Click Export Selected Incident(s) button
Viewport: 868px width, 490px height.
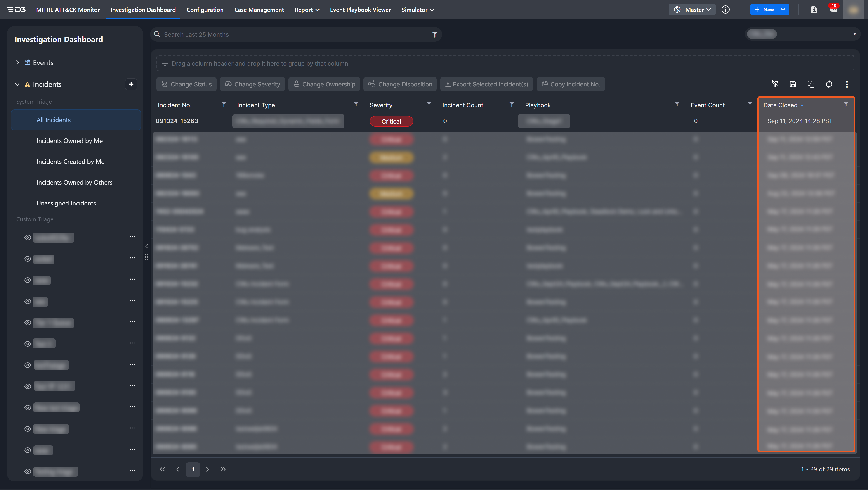(x=486, y=84)
